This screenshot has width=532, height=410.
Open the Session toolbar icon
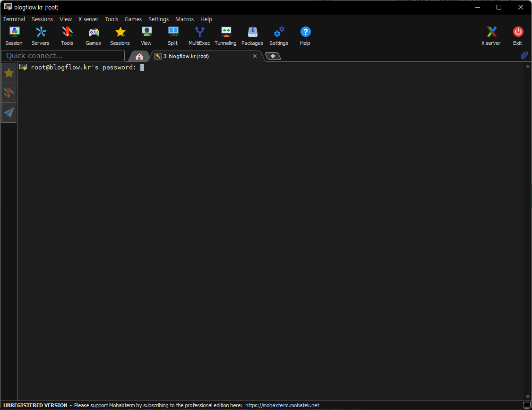coord(14,36)
